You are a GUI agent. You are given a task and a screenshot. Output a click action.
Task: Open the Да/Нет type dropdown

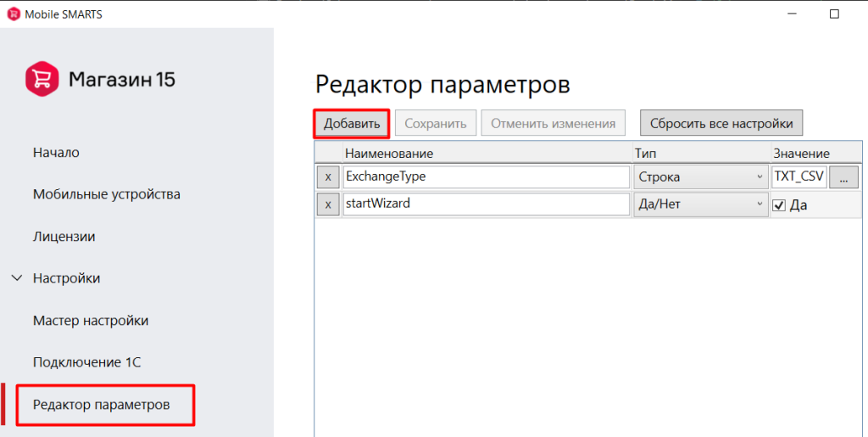pos(701,204)
